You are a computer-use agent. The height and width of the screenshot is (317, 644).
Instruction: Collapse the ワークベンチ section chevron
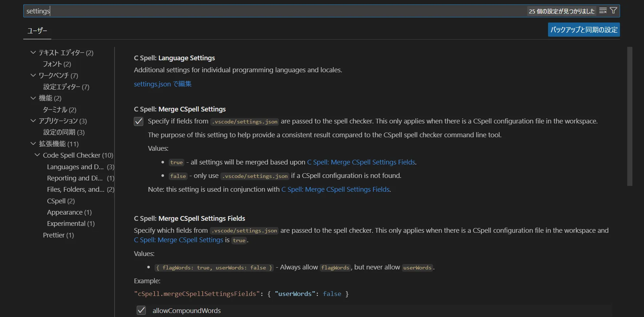pyautogui.click(x=33, y=75)
